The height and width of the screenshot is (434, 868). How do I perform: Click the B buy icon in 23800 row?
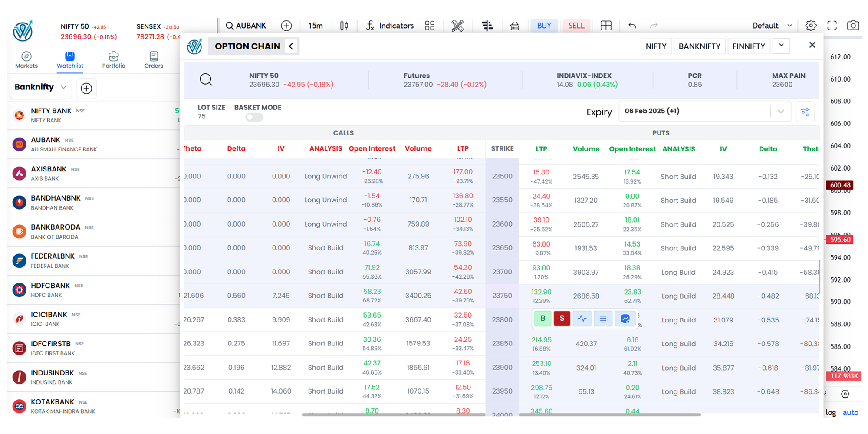pos(542,319)
